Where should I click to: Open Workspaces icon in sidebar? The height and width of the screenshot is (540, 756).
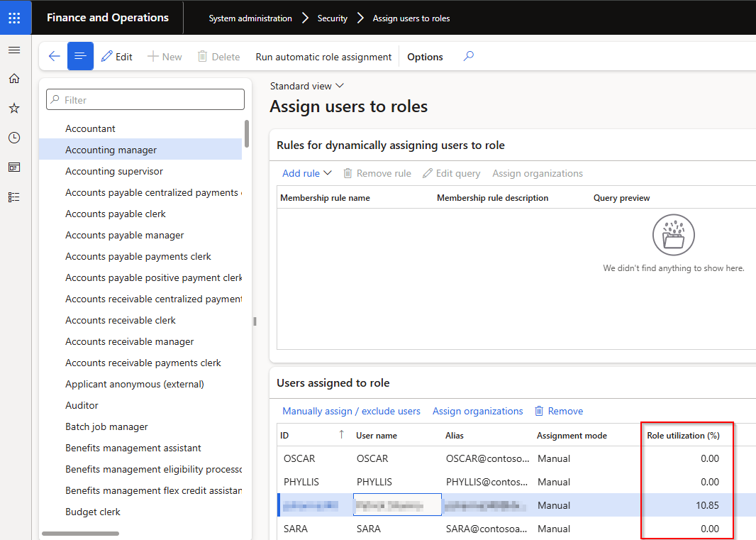14,167
